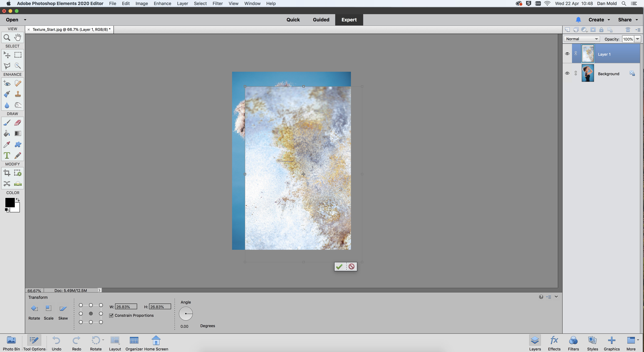Expand the Opacity slider dropdown arrow
This screenshot has height=352, width=644.
(x=638, y=39)
